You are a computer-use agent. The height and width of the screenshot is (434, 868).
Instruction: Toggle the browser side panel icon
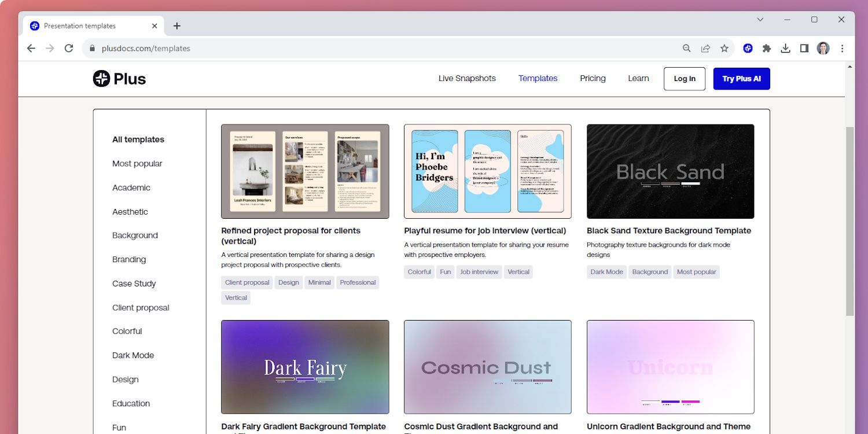click(x=804, y=49)
